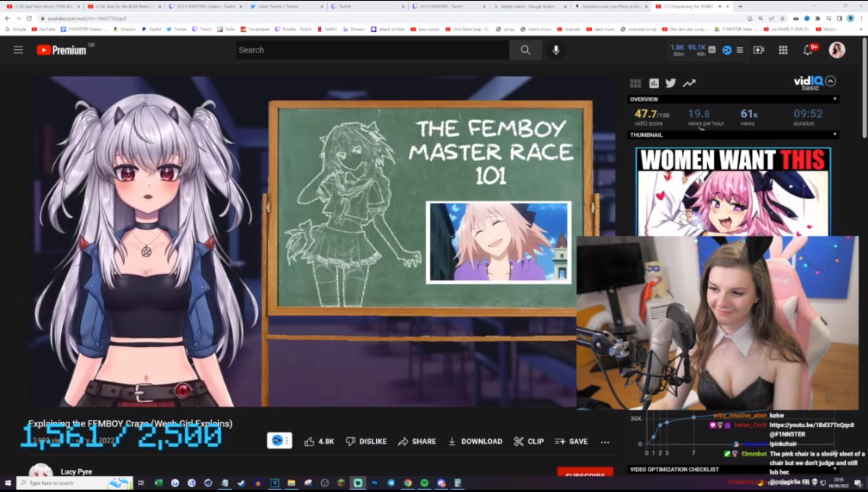The height and width of the screenshot is (492, 868).
Task: Switch to the Sad Piano Music tab
Action: (x=43, y=7)
